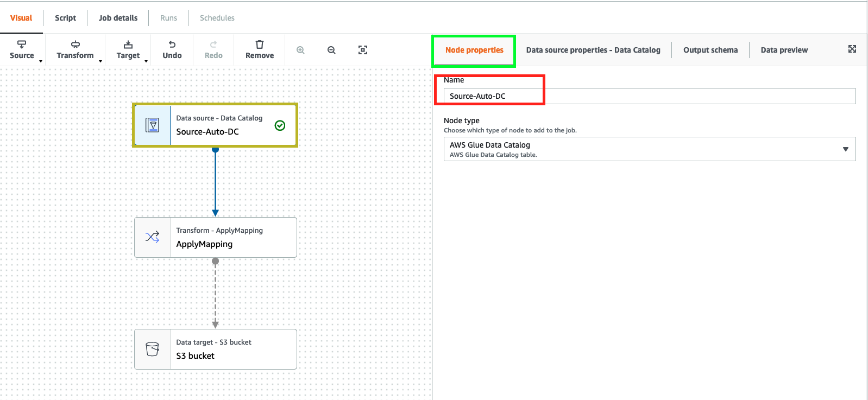868x400 pixels.
Task: Open the Data preview tab
Action: tap(784, 50)
